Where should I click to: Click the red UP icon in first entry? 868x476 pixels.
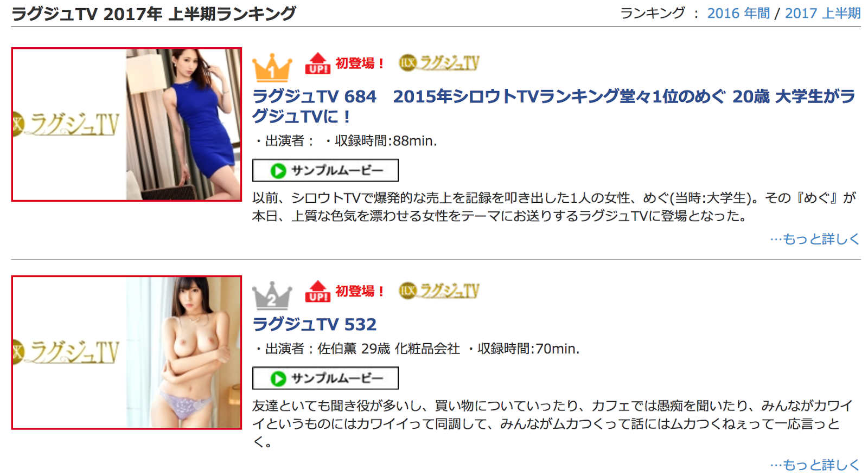click(318, 63)
